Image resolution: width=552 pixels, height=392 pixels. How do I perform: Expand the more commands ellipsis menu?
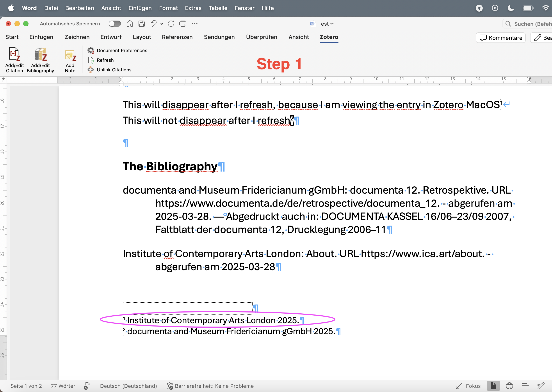(195, 24)
